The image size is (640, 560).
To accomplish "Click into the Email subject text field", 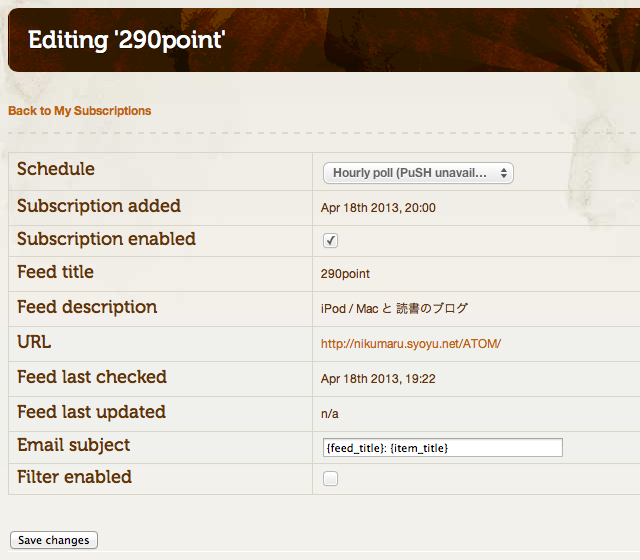I will coord(441,447).
